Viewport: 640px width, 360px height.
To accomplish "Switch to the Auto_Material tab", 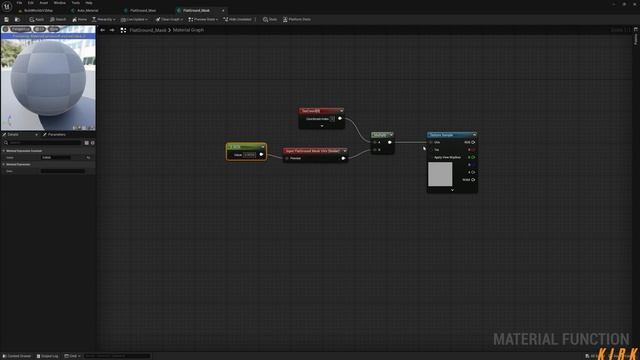I will point(85,11).
